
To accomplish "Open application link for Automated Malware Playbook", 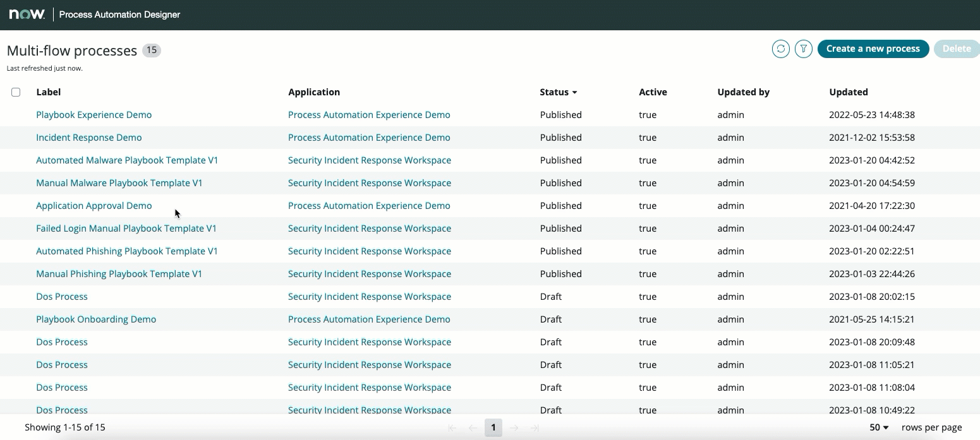I will [370, 160].
